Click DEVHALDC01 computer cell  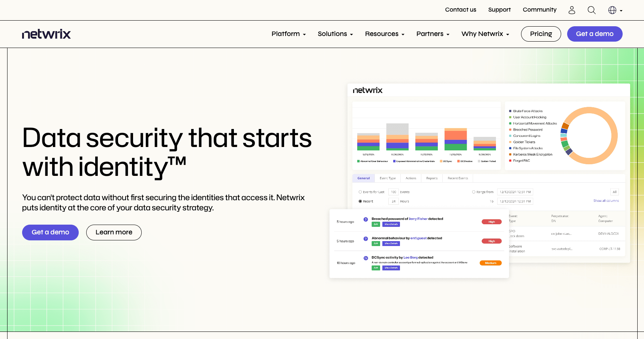pos(608,234)
